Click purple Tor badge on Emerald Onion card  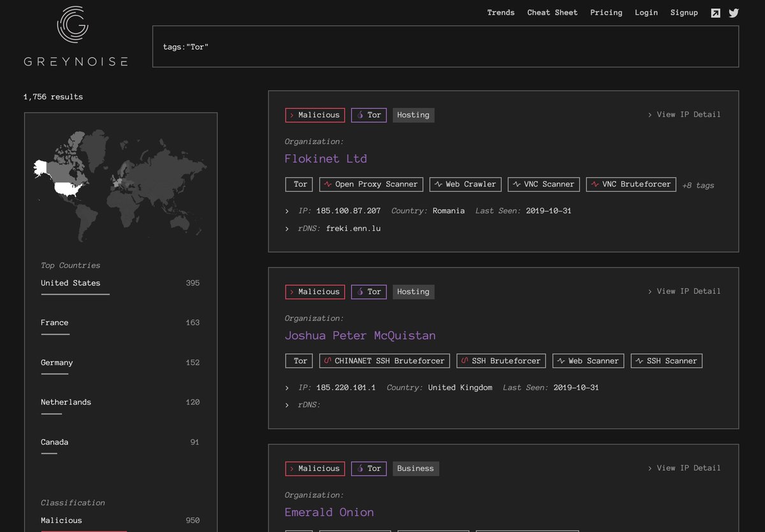click(368, 468)
